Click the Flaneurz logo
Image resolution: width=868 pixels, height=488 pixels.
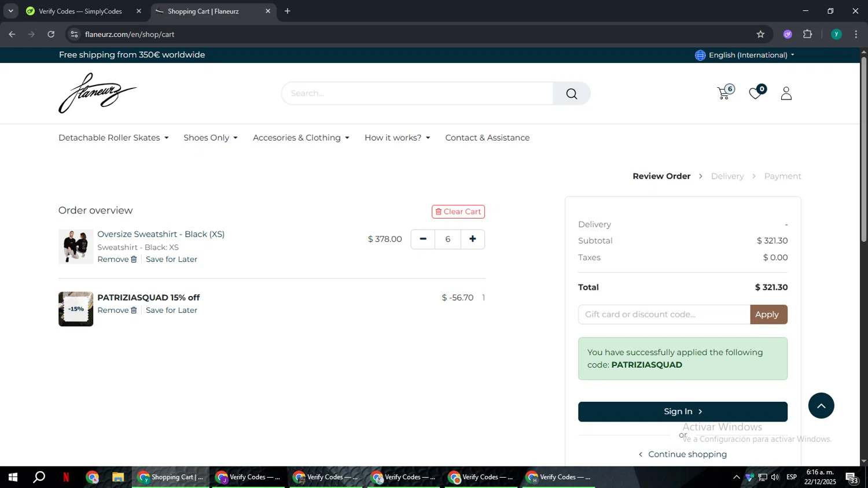click(x=97, y=93)
